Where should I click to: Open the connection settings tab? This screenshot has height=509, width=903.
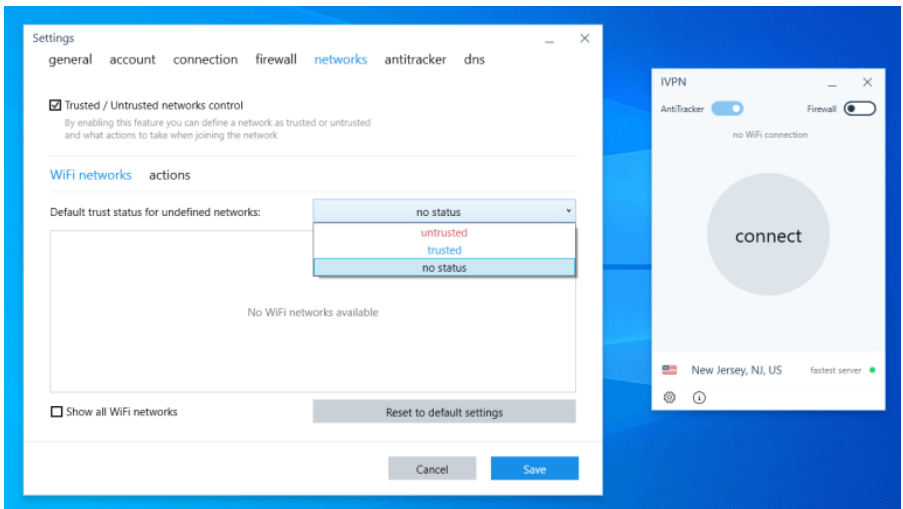click(x=205, y=59)
